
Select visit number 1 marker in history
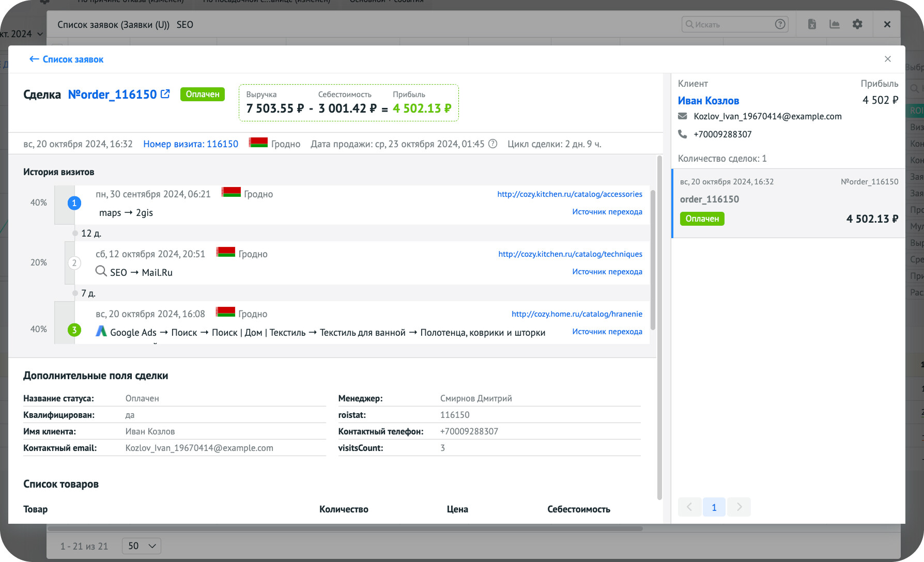coord(74,203)
